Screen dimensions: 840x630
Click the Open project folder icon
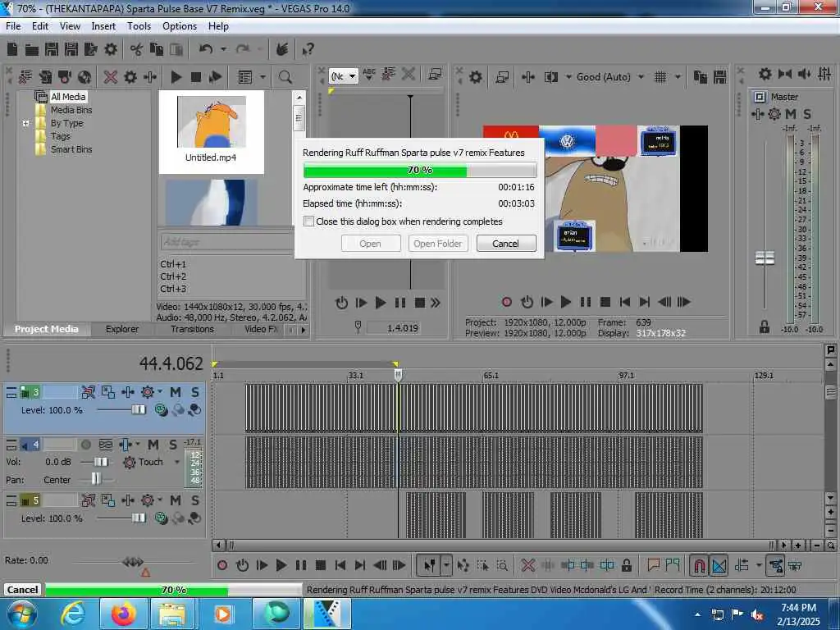(x=32, y=50)
